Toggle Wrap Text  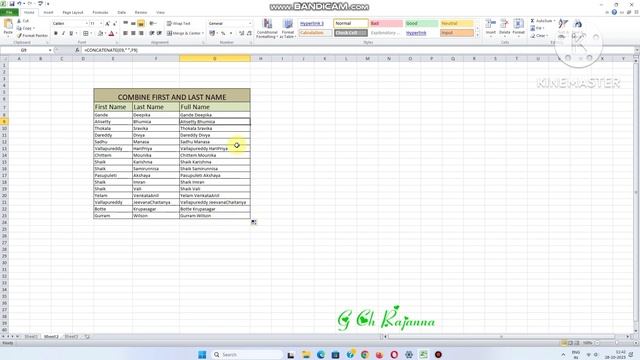click(x=179, y=24)
